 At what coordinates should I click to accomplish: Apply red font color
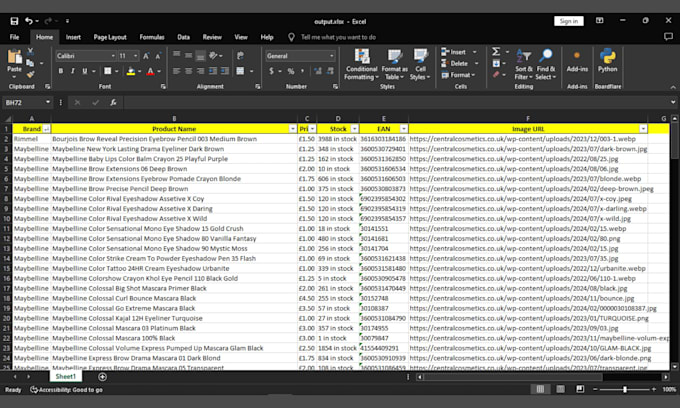coord(150,71)
